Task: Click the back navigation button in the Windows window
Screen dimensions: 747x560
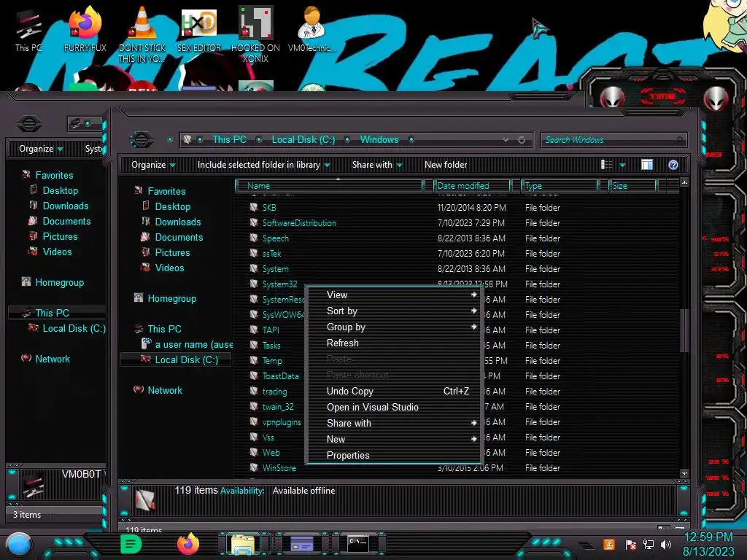Action: 142,139
